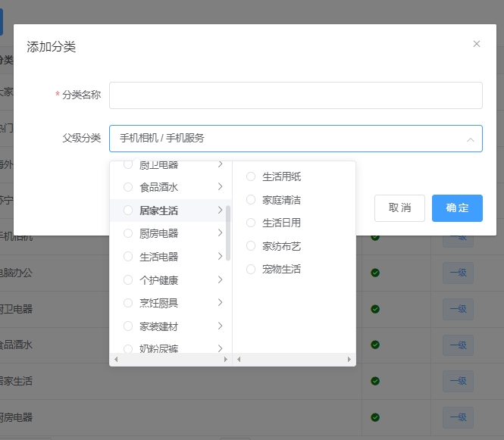
Task: Click the 居家生活 menu label
Action: (159, 211)
